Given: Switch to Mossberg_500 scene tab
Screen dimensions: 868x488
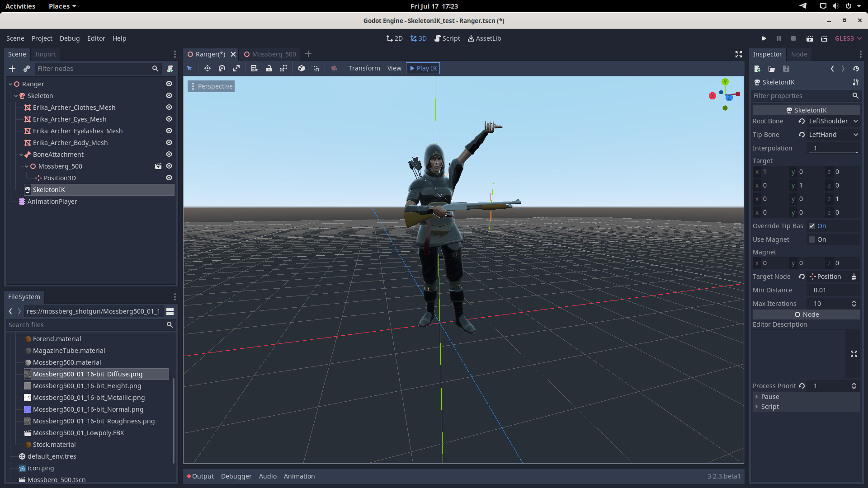Looking at the screenshot, I should (270, 54).
